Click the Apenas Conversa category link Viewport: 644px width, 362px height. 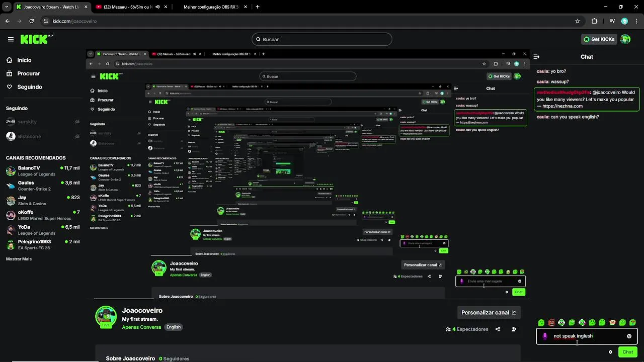pos(141,327)
